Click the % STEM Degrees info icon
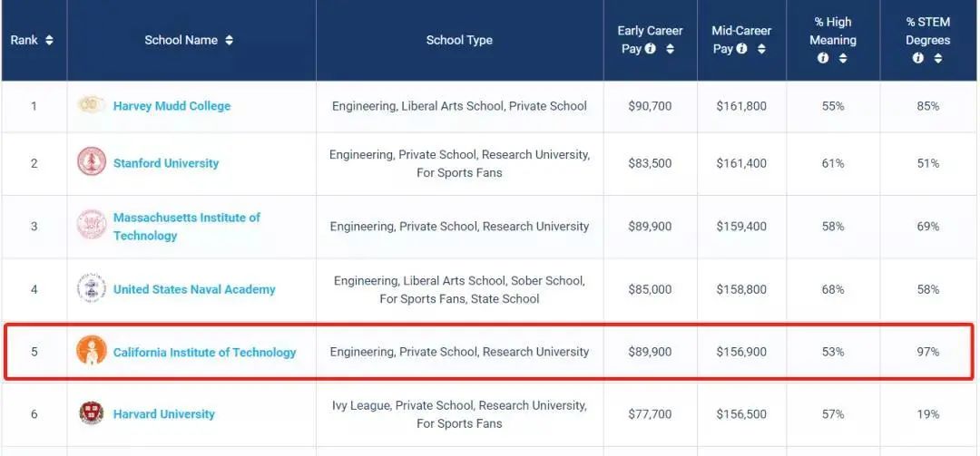Image resolution: width=980 pixels, height=456 pixels. pos(918,58)
